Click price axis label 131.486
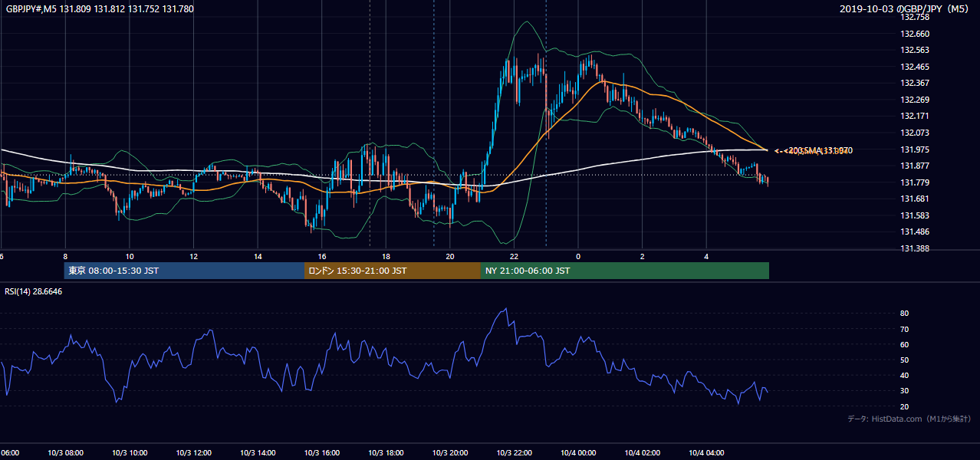This screenshot has height=460, width=980. coord(914,232)
